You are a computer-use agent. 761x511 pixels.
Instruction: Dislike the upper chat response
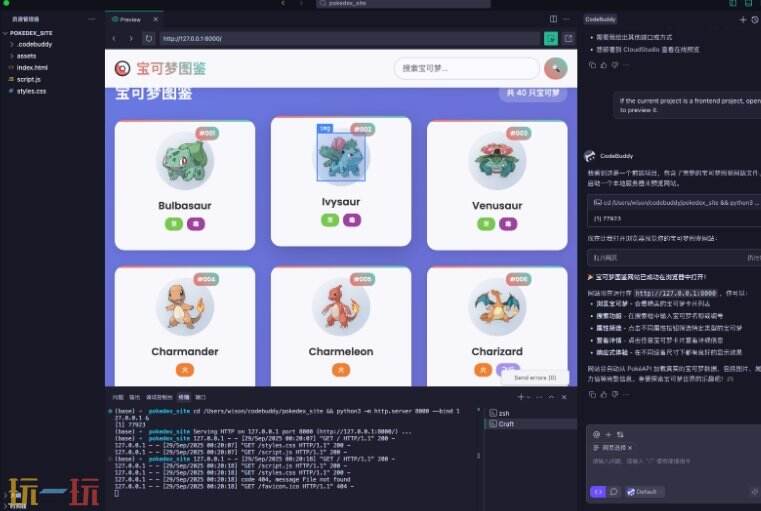tap(615, 65)
